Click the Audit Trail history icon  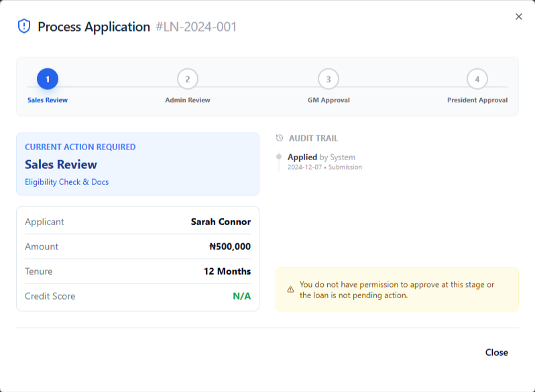click(280, 138)
